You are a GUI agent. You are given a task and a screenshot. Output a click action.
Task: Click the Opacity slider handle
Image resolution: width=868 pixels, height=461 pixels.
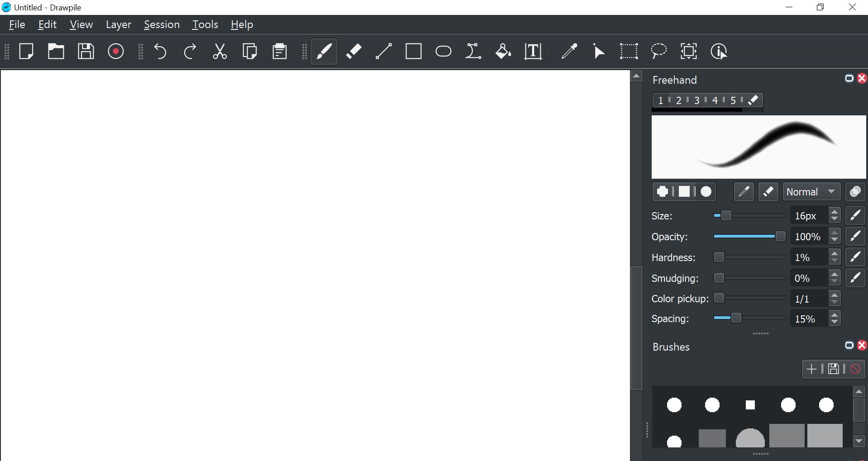[780, 236]
